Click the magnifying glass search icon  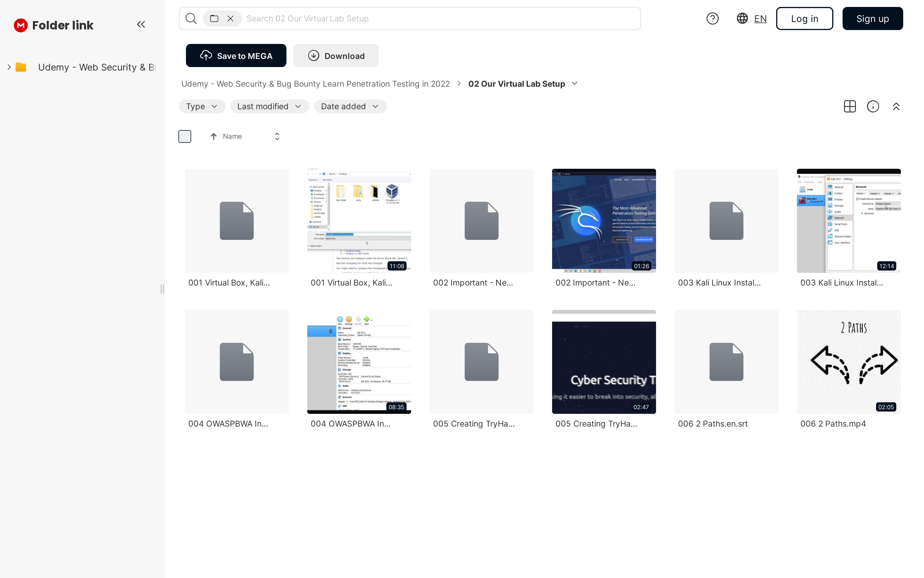point(191,18)
